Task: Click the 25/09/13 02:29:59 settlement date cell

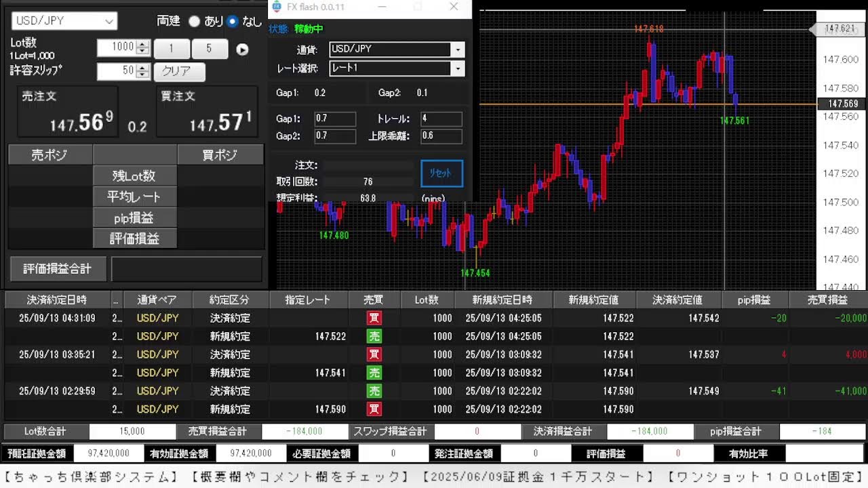Action: tap(57, 391)
